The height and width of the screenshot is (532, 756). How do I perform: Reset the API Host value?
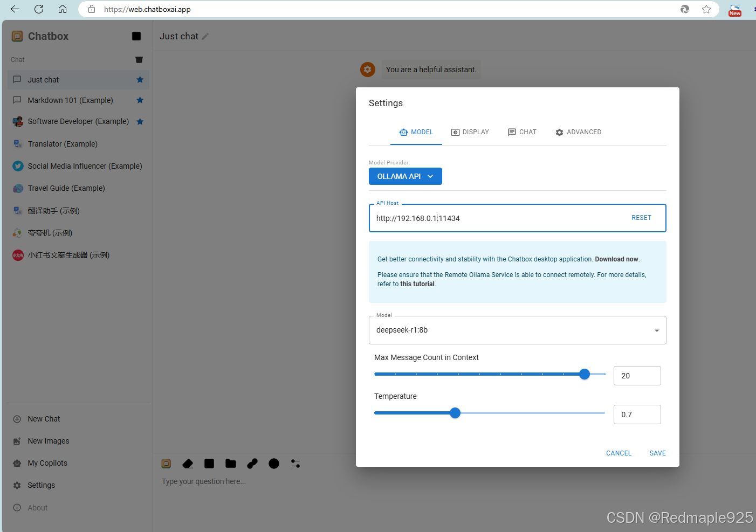(x=641, y=218)
